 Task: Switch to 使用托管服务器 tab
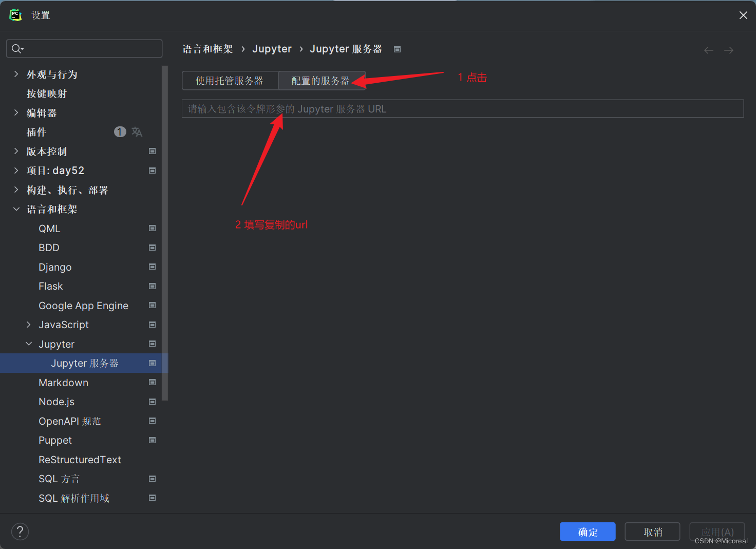click(x=230, y=81)
